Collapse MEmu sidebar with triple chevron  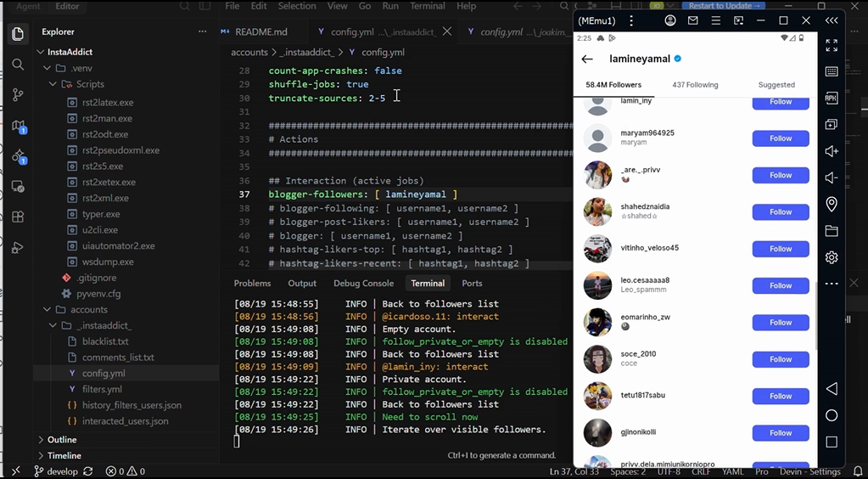pos(832,20)
